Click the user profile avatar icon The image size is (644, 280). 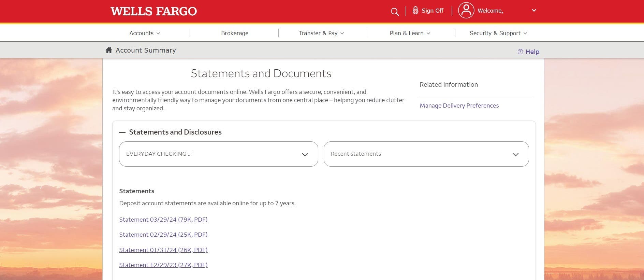pos(466,11)
